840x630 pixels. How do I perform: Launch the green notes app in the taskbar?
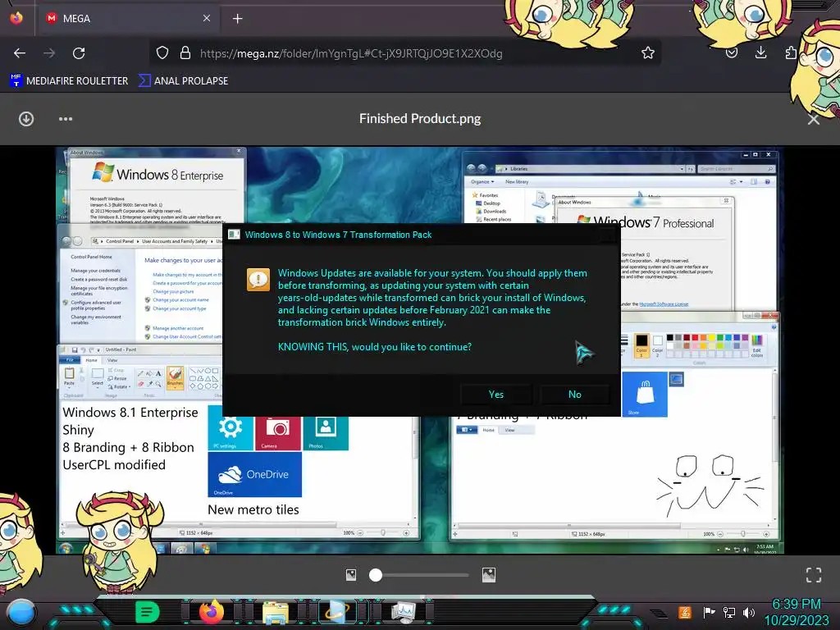click(148, 611)
